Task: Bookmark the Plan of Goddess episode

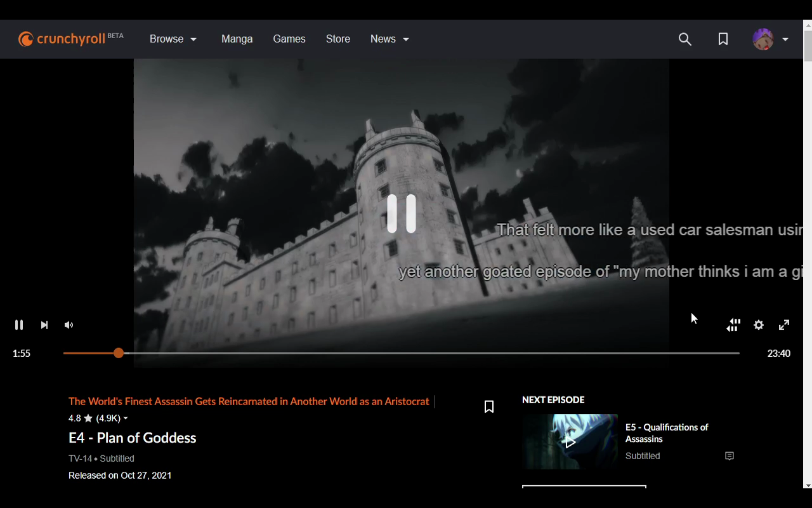Action: point(488,406)
